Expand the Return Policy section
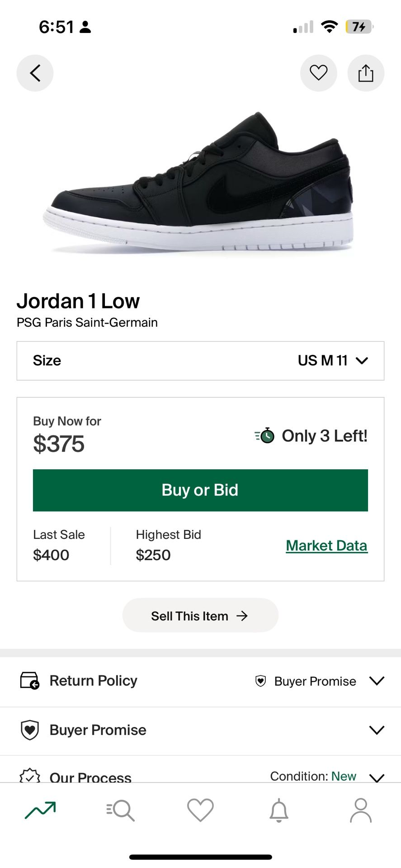This screenshot has height=868, width=401. (x=376, y=681)
